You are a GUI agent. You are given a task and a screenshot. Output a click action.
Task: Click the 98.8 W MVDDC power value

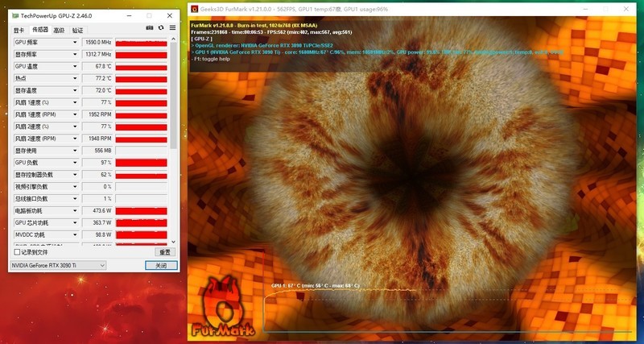pos(97,234)
